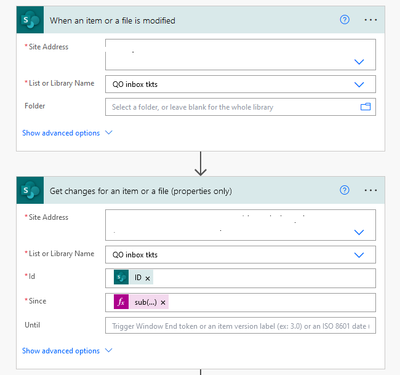Image resolution: width=400 pixels, height=375 pixels.
Task: Expand Site Address dropdown in trigger card
Action: point(359,62)
